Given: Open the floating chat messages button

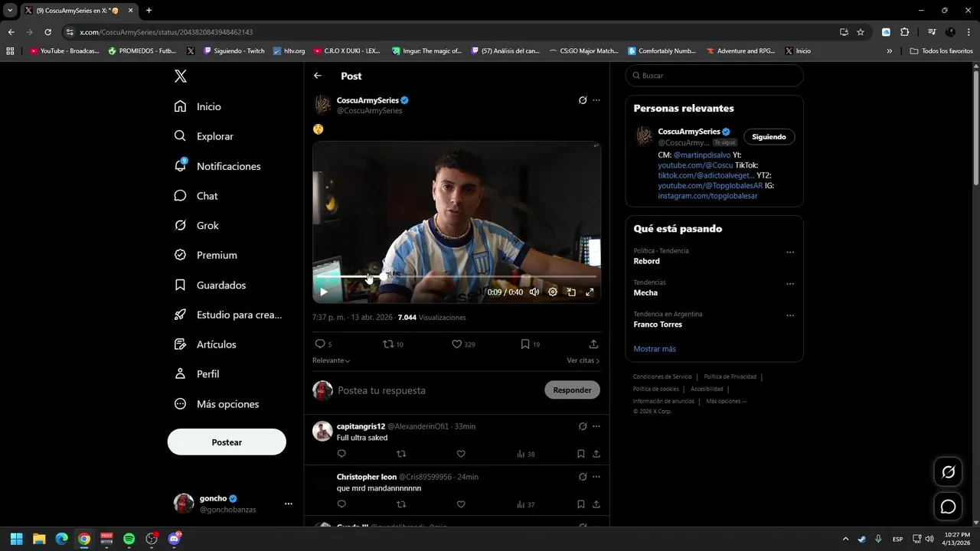Looking at the screenshot, I should pyautogui.click(x=948, y=507).
